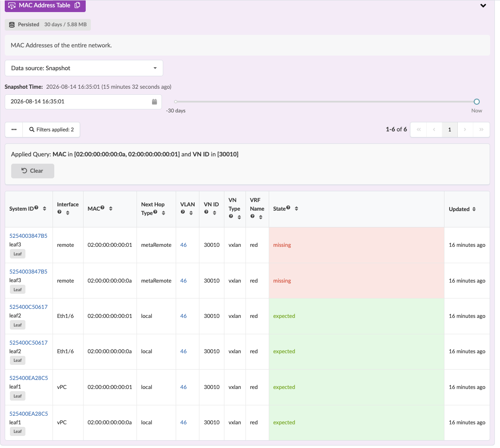Show help for VRF Name column
The height and width of the screenshot is (448, 500).
pos(252,216)
